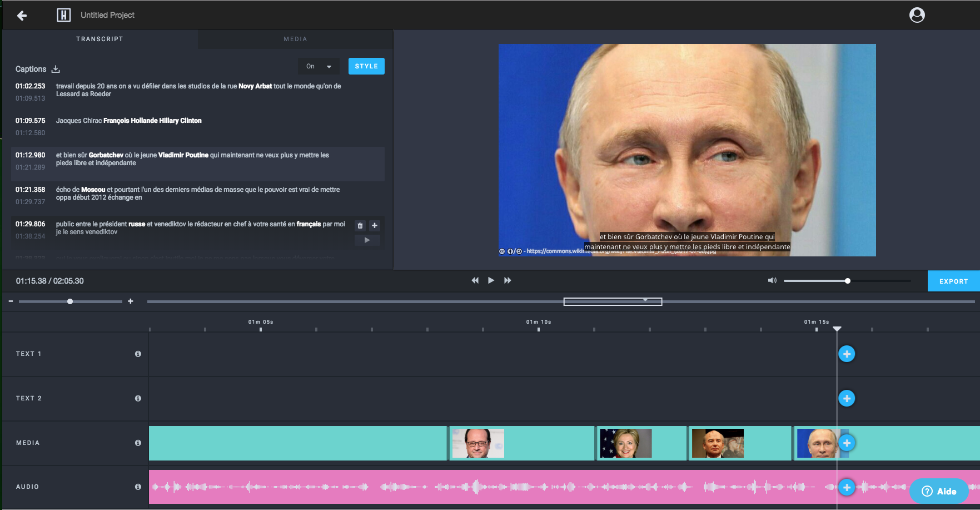The image size is (980, 510).
Task: Click end timestamp 01:09.513
Action: pos(30,98)
